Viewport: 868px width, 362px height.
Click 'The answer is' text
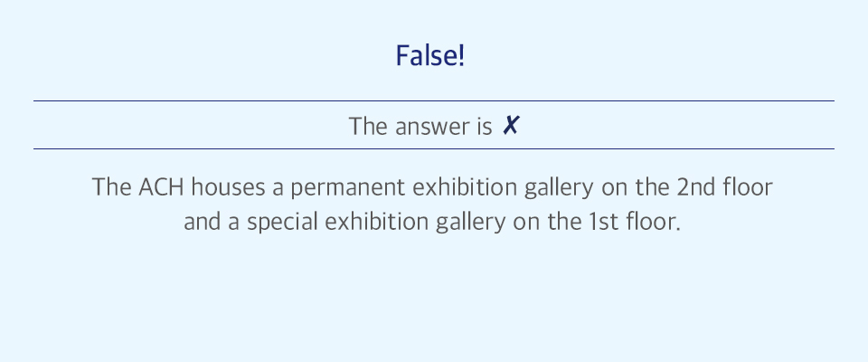(420, 126)
